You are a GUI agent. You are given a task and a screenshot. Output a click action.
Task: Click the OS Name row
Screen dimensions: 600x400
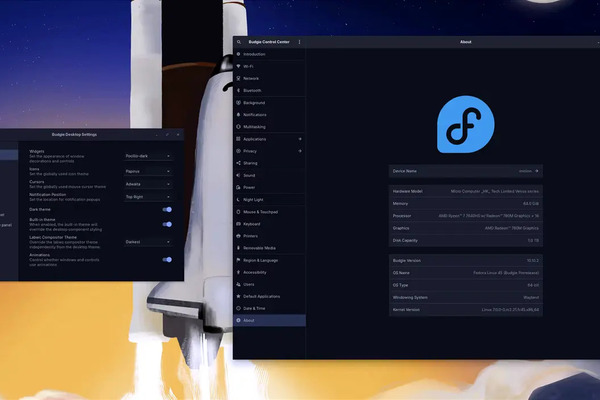point(466,273)
